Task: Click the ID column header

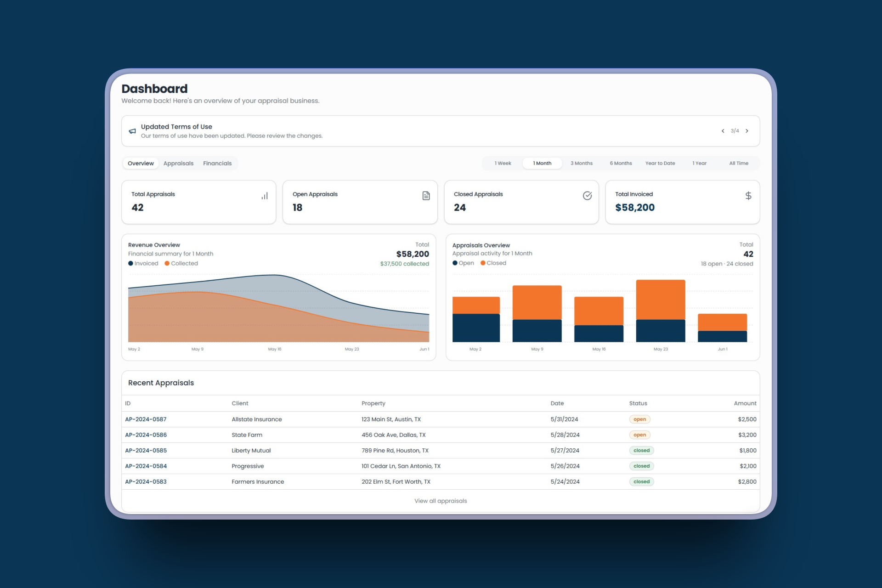Action: click(x=128, y=403)
